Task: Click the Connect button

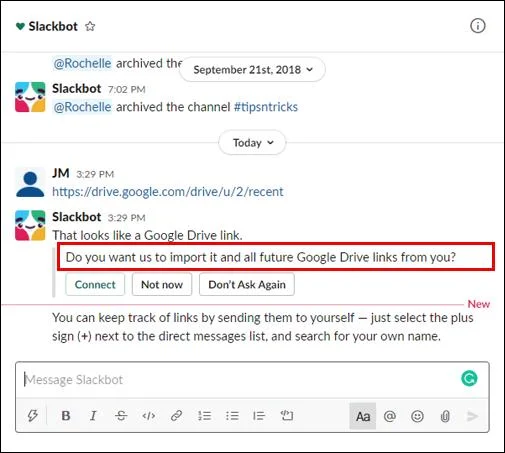Action: (95, 284)
